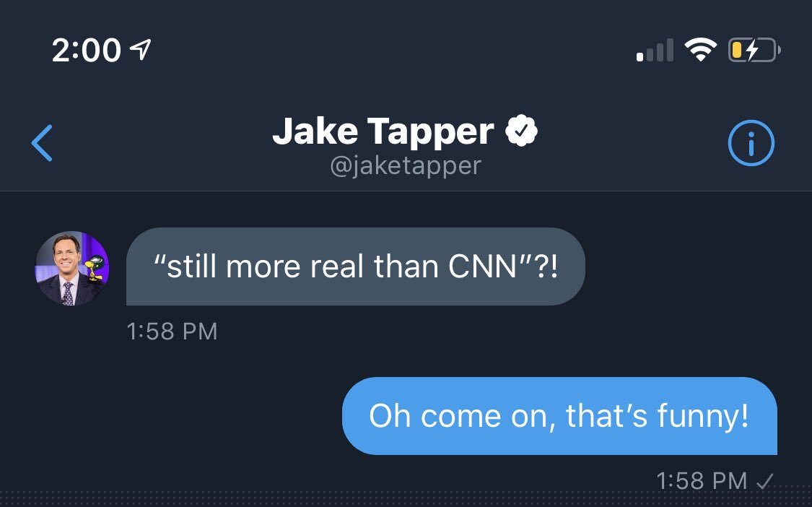
Task: Select the "still more real than CNN"?! message
Action: tap(356, 266)
